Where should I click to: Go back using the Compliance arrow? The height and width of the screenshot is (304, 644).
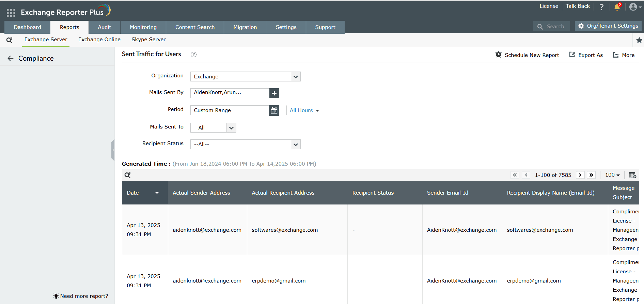pos(11,58)
